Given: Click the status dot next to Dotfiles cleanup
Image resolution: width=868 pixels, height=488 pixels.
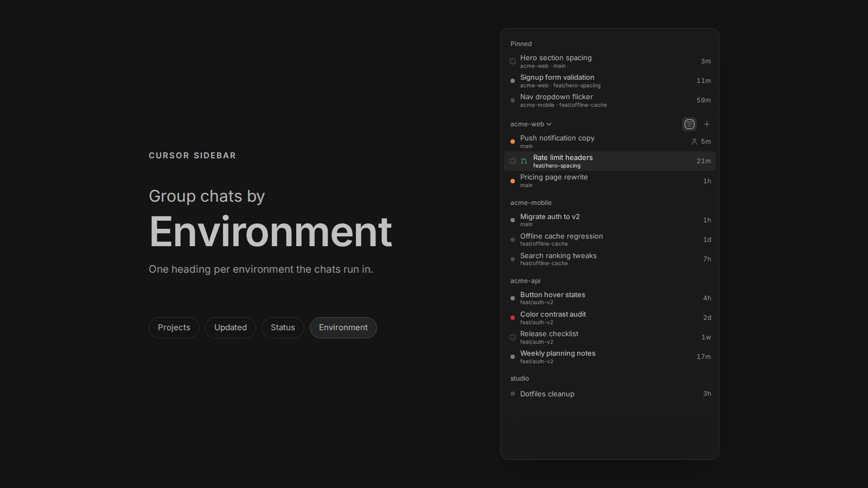Looking at the screenshot, I should click(x=513, y=394).
